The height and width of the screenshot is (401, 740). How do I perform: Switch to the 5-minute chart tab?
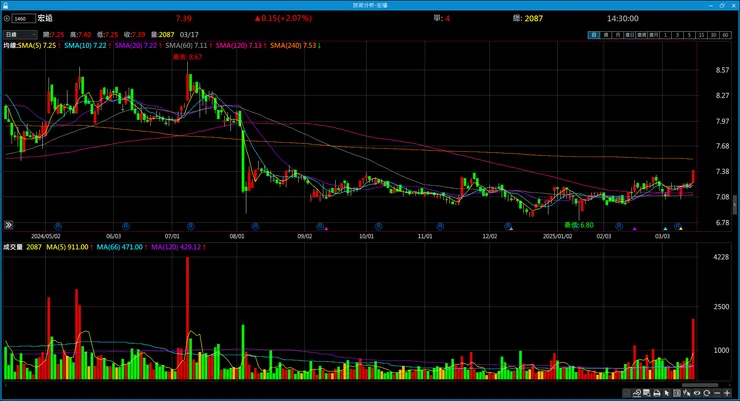[689, 35]
